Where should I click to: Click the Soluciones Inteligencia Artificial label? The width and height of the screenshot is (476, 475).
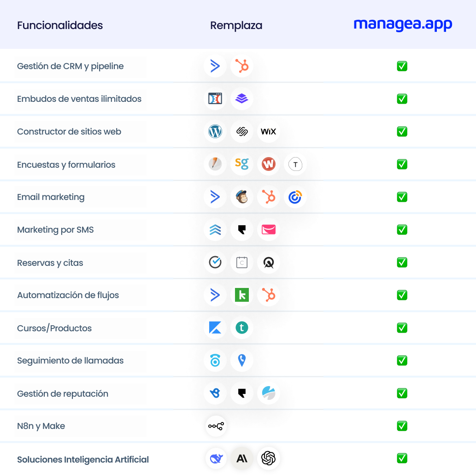coord(83,459)
